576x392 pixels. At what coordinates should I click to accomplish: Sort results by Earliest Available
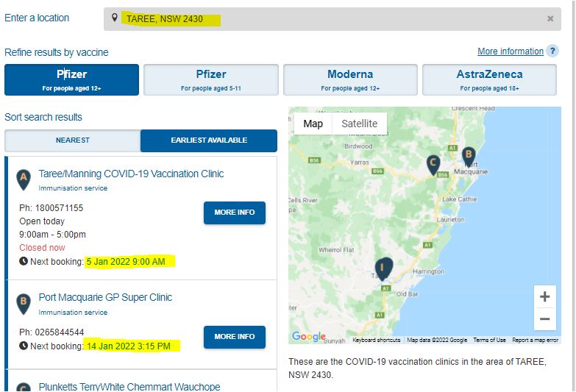click(x=209, y=140)
